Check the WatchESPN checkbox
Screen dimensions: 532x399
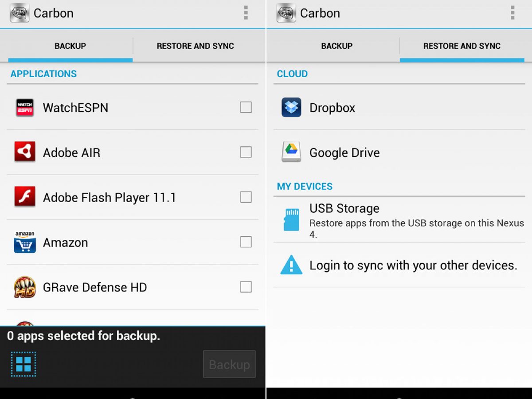pyautogui.click(x=246, y=107)
